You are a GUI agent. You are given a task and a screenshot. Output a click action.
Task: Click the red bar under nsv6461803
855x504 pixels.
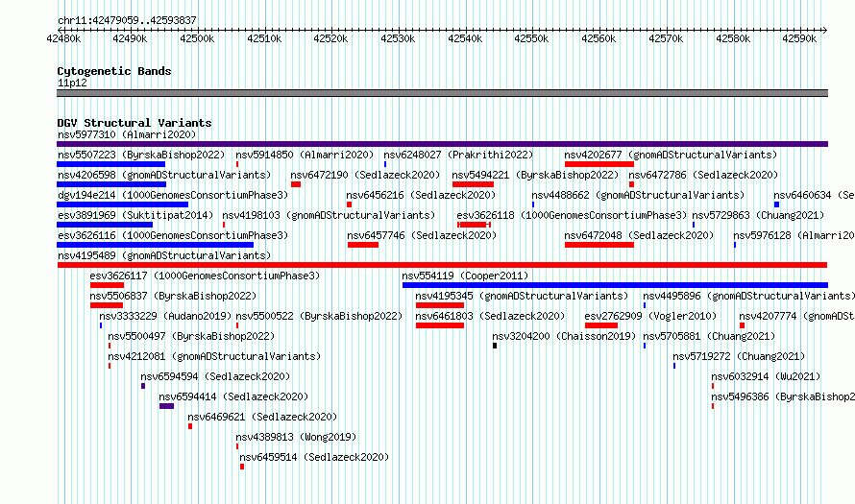[x=440, y=325]
